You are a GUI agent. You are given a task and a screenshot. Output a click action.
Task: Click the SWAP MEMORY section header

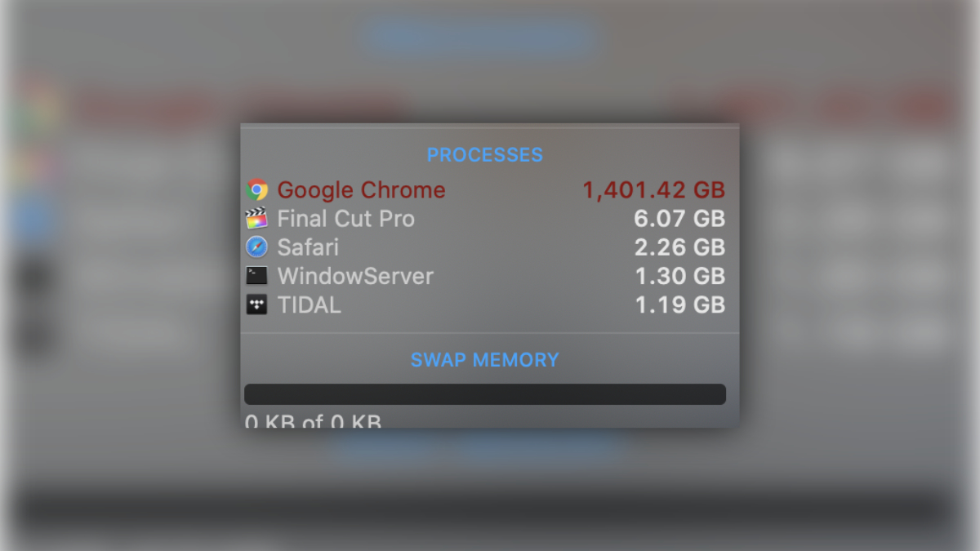[485, 360]
